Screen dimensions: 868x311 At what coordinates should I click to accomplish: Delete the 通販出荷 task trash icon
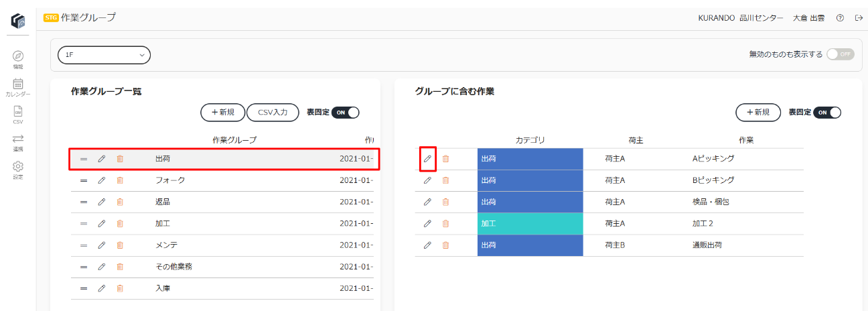pos(446,245)
